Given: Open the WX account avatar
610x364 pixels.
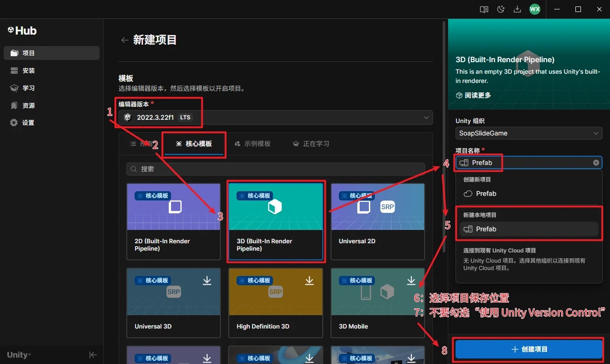Looking at the screenshot, I should tap(534, 9).
